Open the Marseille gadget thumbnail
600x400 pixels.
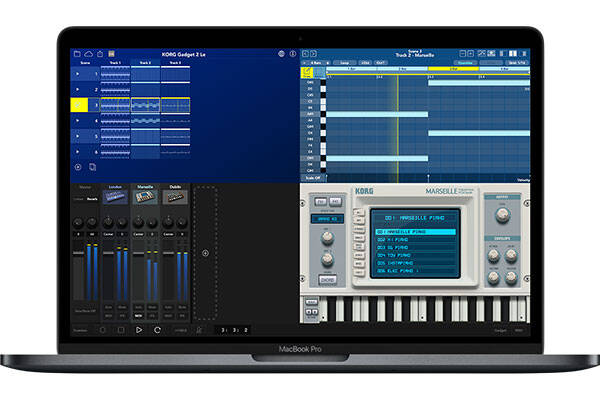pyautogui.click(x=145, y=197)
